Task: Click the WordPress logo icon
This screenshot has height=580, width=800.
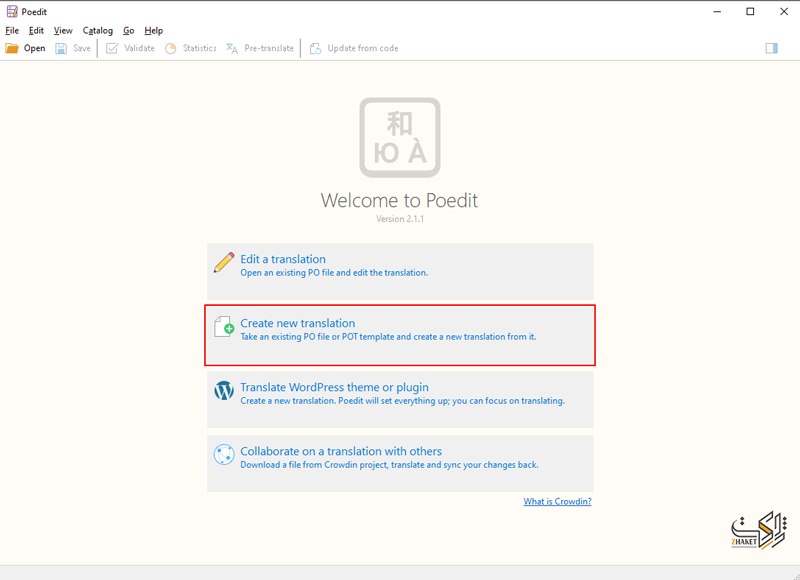Action: pyautogui.click(x=224, y=391)
